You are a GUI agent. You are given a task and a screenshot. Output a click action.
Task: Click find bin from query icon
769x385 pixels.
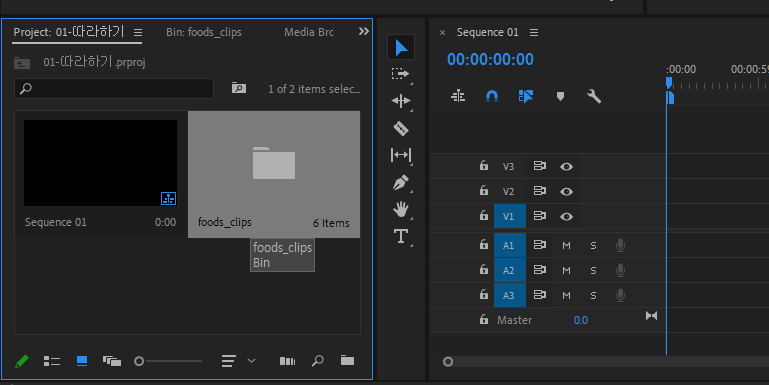tap(239, 88)
